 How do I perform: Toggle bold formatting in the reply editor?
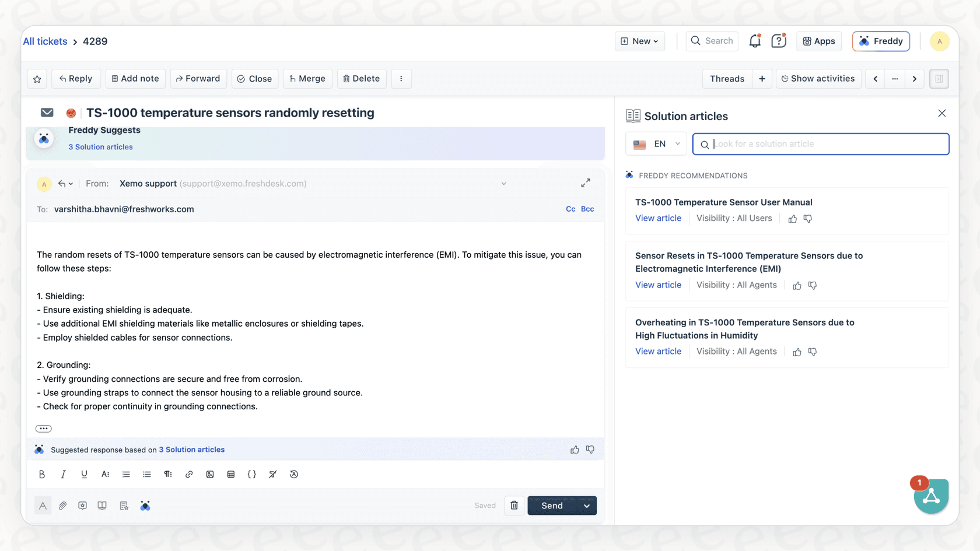[42, 474]
